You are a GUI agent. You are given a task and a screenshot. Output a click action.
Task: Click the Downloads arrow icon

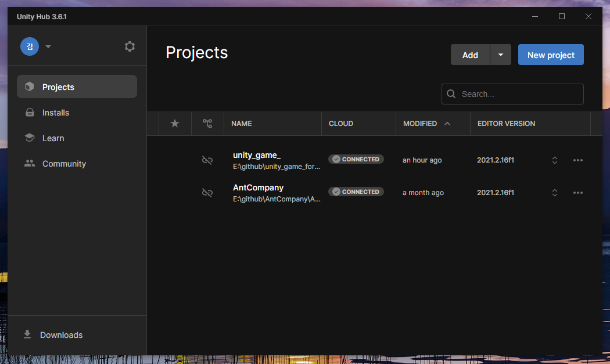(x=27, y=334)
